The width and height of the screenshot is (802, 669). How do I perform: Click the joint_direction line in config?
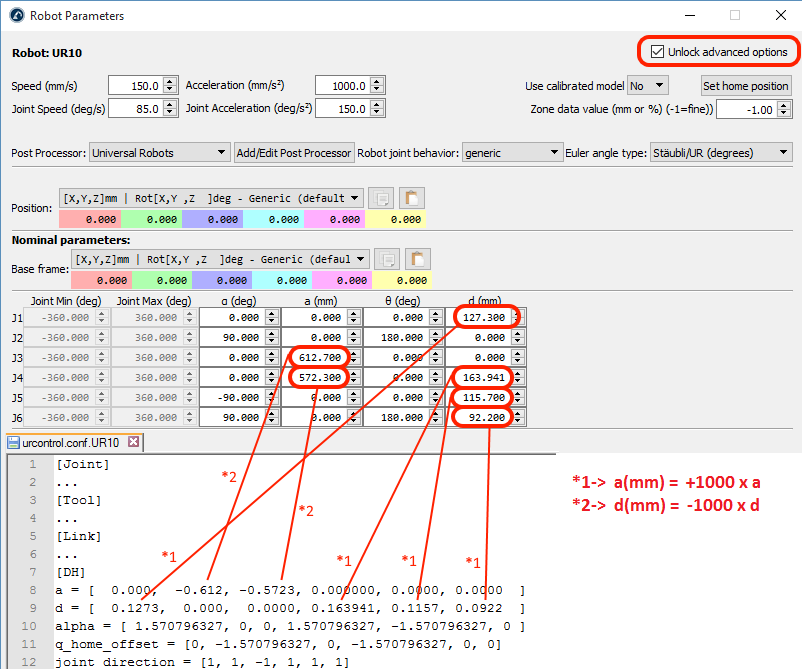point(202,662)
